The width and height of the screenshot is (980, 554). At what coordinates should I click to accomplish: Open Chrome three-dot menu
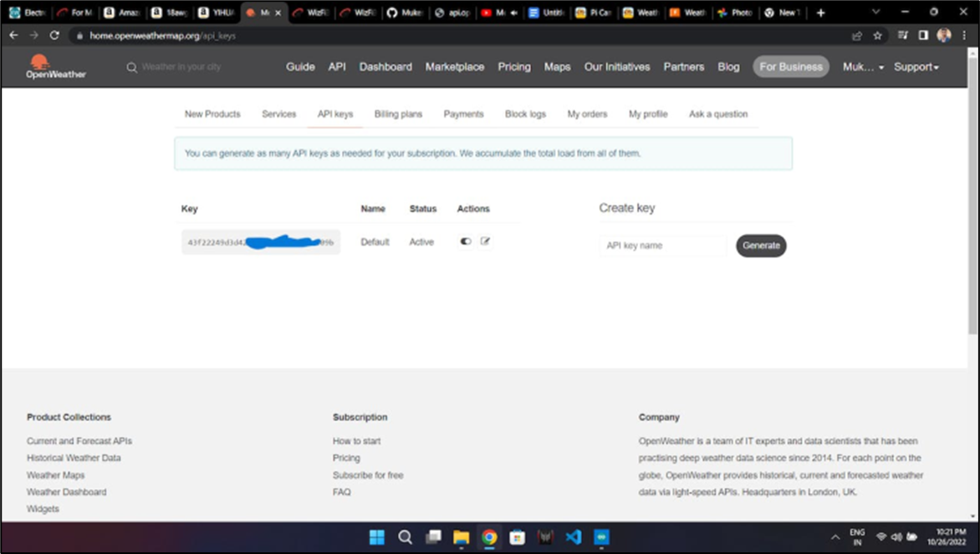coord(964,36)
